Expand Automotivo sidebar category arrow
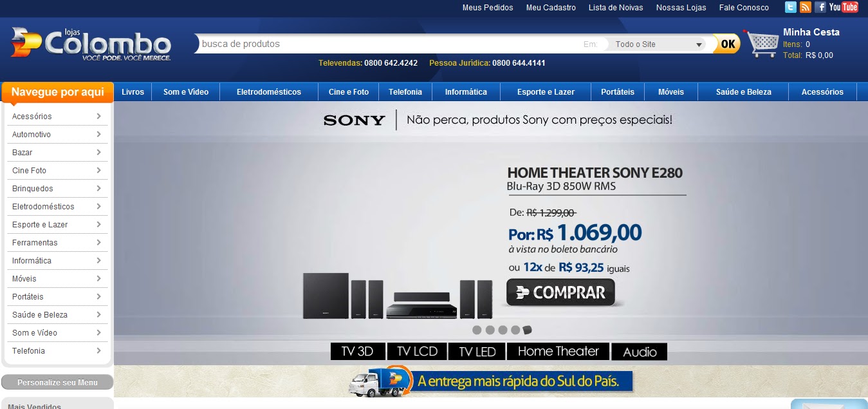Viewport: 868px width, 409px height. click(x=98, y=135)
